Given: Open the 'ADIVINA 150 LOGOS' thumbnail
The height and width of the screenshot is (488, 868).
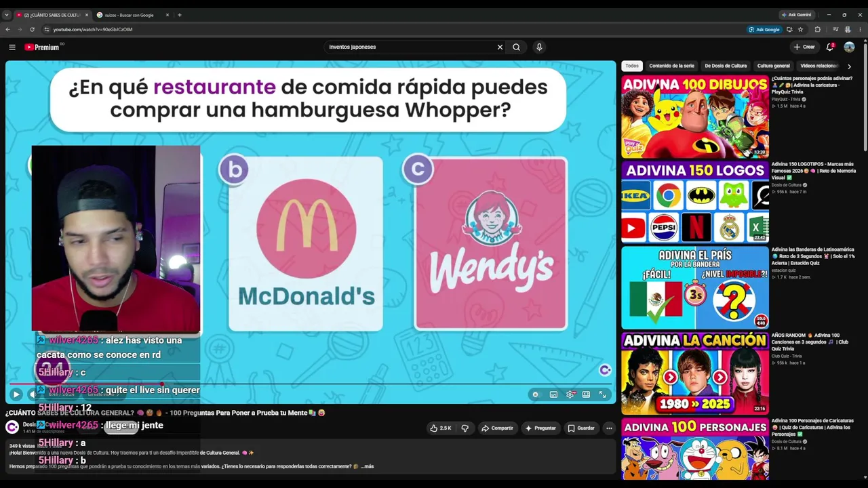Looking at the screenshot, I should [x=695, y=202].
